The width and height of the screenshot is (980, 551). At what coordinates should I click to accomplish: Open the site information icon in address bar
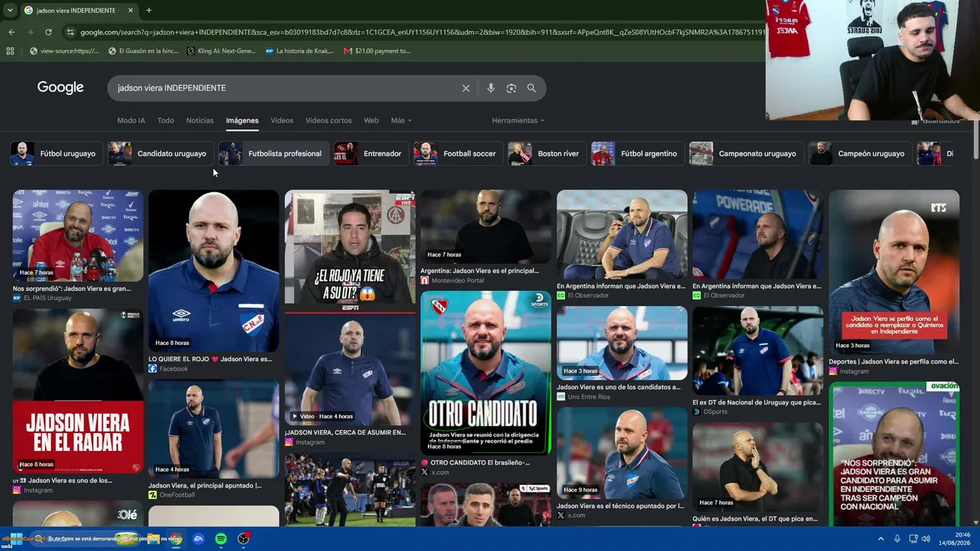click(70, 32)
